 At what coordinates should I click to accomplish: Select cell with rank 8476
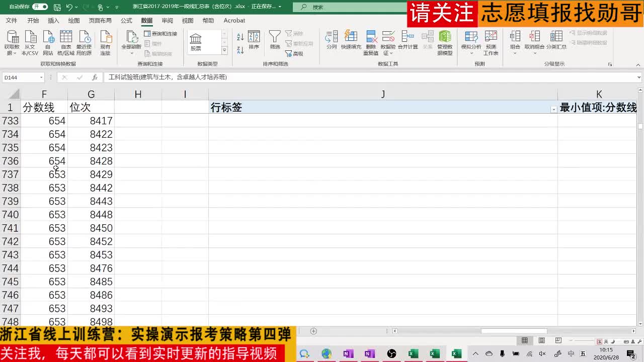[91, 268]
